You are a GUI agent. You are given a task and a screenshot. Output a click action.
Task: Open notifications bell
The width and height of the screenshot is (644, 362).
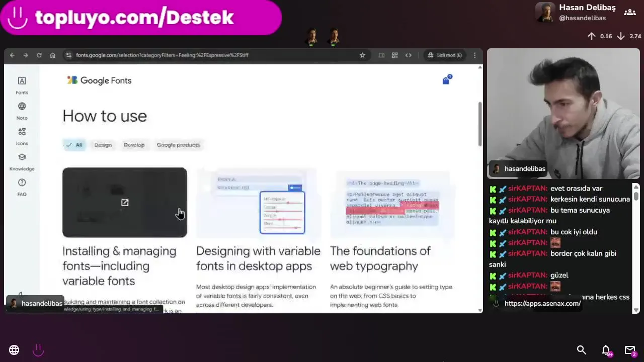click(x=606, y=350)
